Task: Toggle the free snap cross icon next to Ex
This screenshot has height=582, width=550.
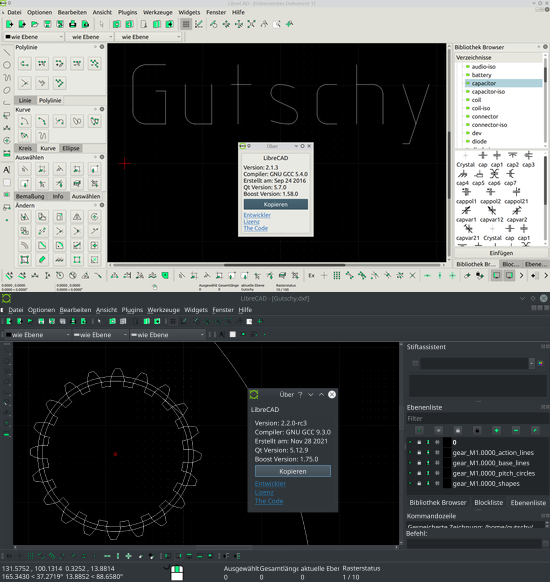Action: [324, 275]
